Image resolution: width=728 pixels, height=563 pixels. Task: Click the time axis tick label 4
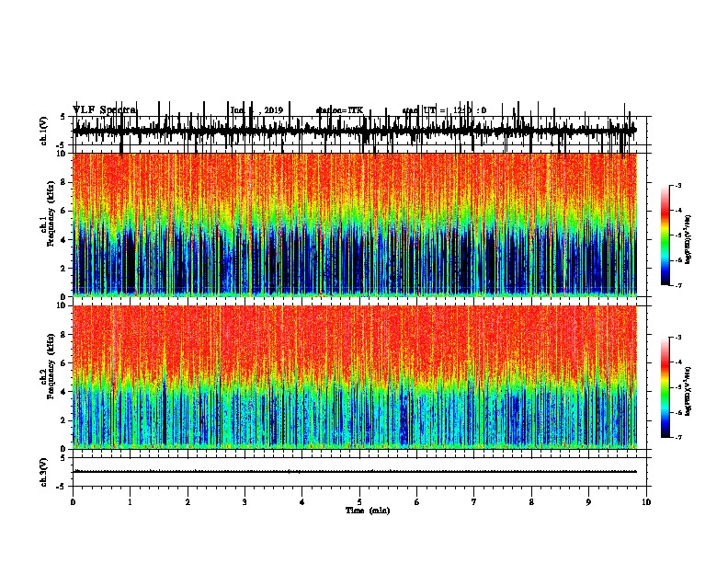302,502
